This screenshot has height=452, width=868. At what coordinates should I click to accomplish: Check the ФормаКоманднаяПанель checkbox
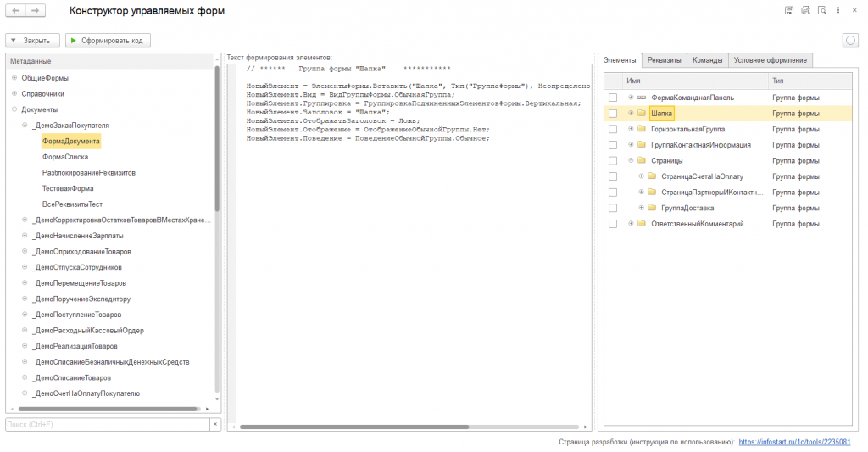(613, 98)
